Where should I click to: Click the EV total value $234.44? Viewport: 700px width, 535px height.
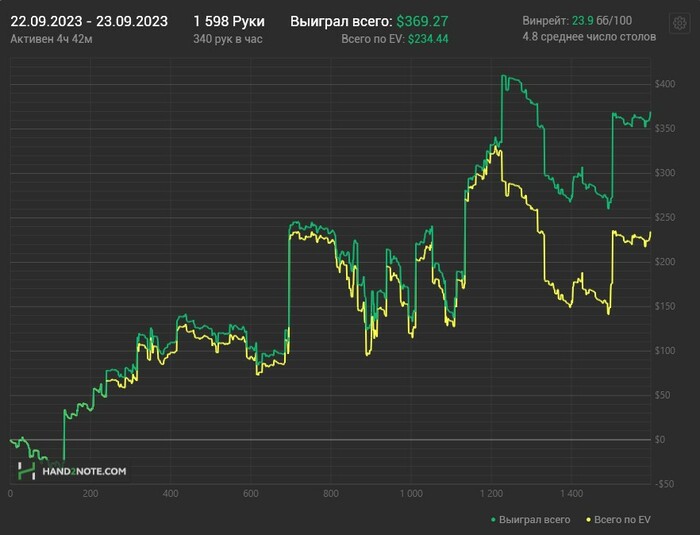pos(428,39)
